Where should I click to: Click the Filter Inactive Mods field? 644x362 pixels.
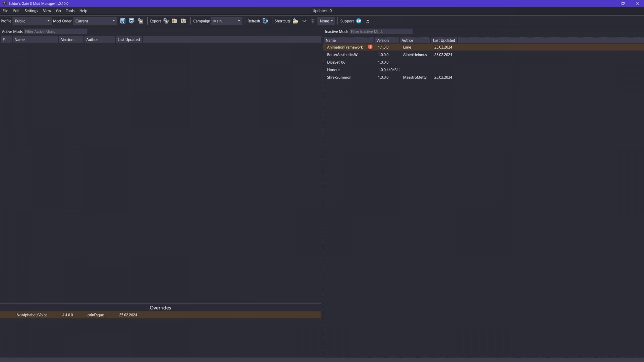coord(381,32)
